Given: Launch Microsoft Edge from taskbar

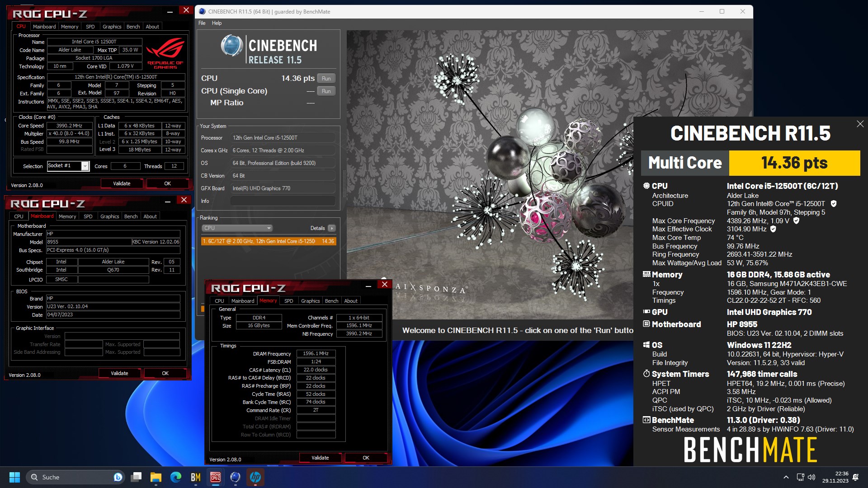Looking at the screenshot, I should (176, 477).
